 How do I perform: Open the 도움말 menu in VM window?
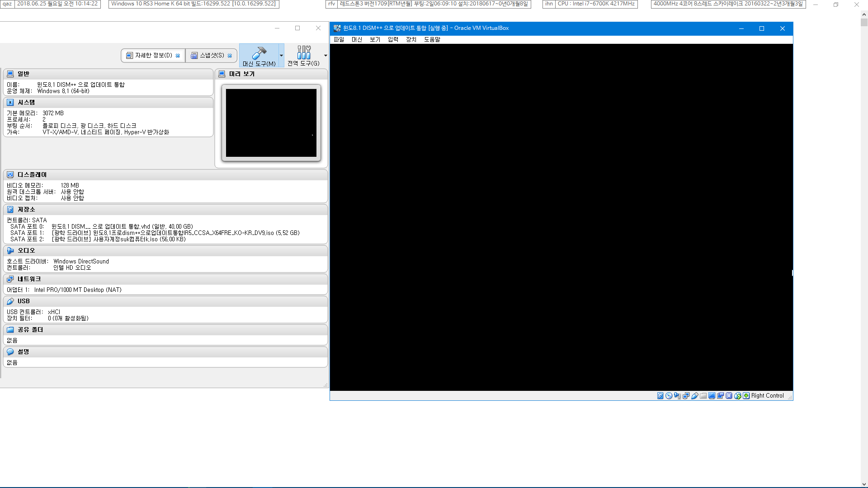[432, 39]
